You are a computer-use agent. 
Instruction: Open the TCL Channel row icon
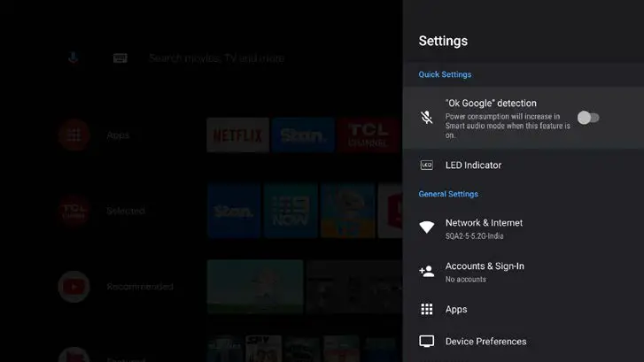(74, 211)
